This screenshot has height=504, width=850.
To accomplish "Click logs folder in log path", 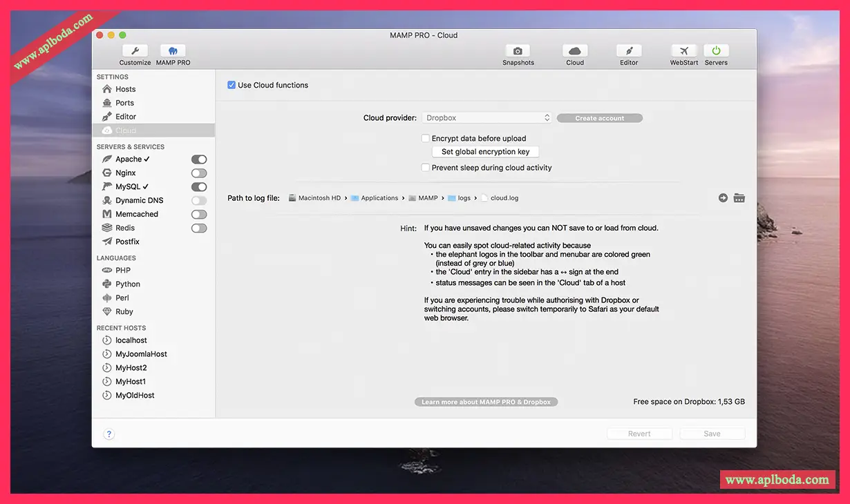I will click(x=460, y=198).
